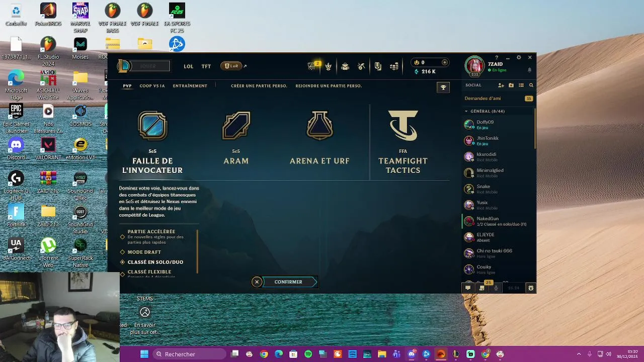The width and height of the screenshot is (644, 362).
Task: Click the 216 K blue essence balance
Action: (x=425, y=72)
